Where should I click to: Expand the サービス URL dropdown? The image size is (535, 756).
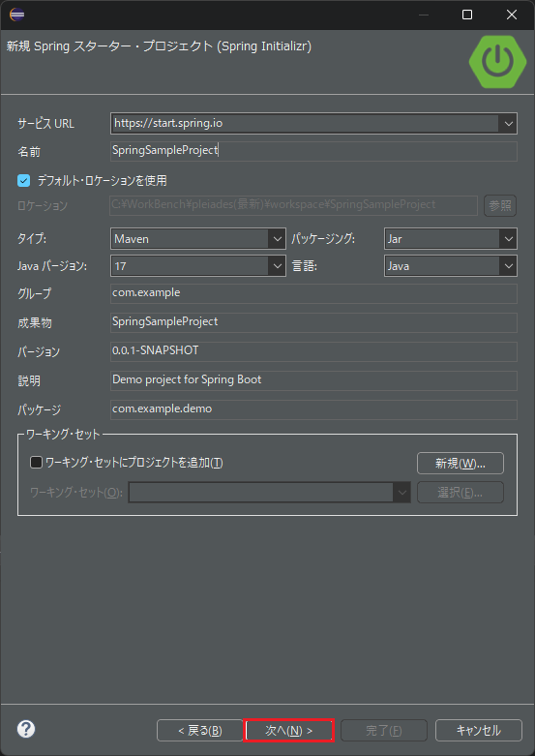coord(509,124)
